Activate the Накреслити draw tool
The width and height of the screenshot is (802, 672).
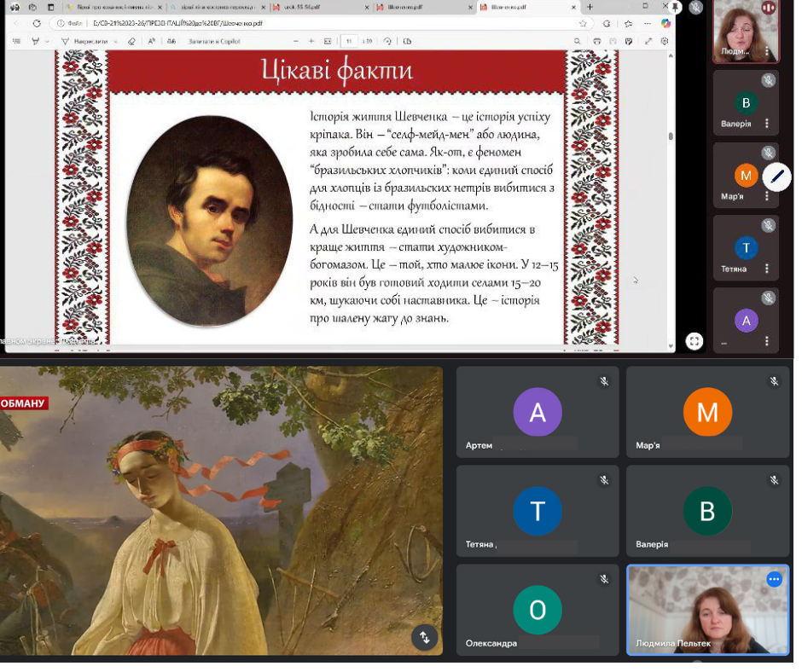click(x=85, y=42)
